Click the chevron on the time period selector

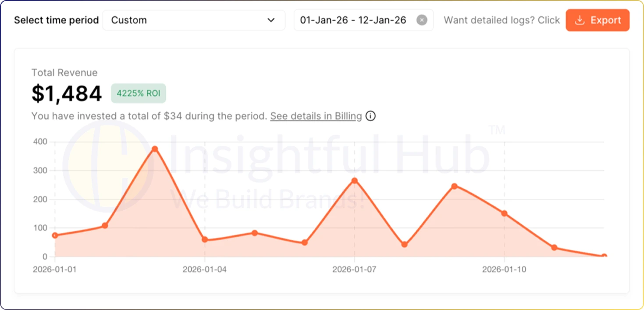pyautogui.click(x=271, y=20)
